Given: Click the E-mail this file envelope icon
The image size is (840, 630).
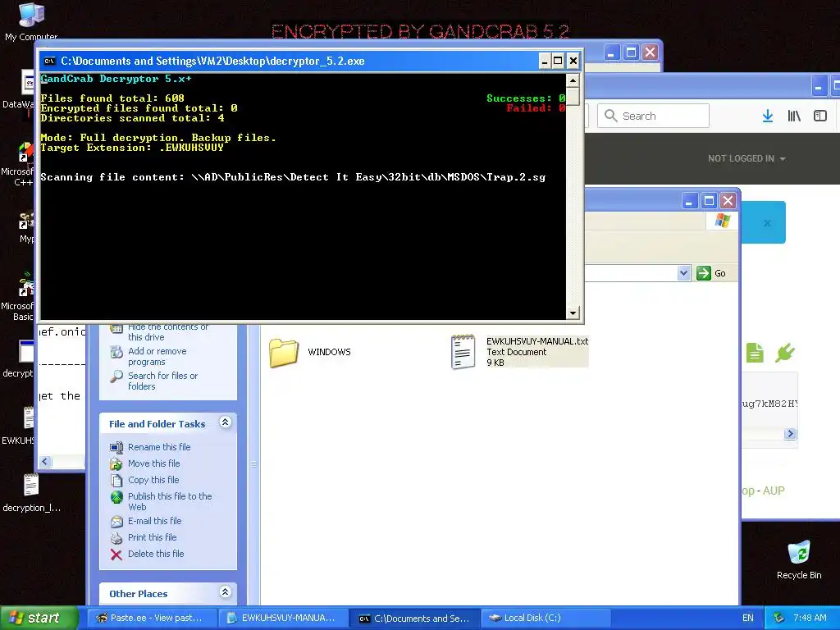Looking at the screenshot, I should click(116, 521).
